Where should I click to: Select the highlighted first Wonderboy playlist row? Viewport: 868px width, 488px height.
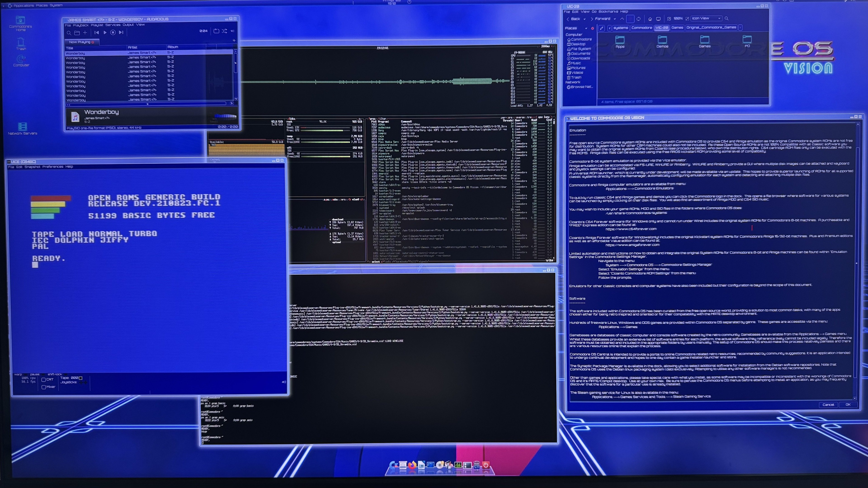tap(149, 53)
